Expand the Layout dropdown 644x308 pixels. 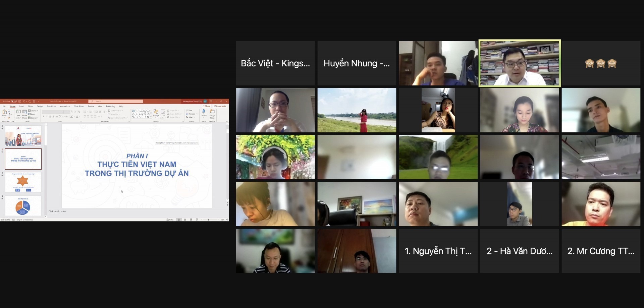(34, 111)
